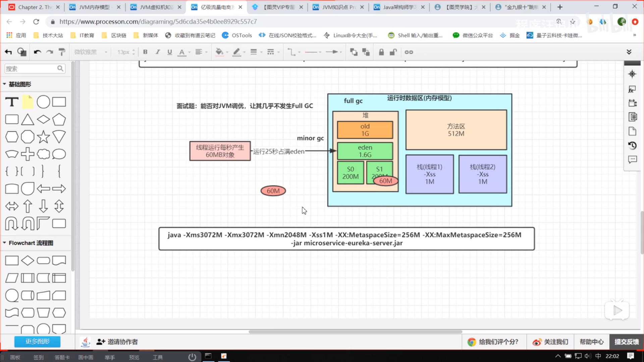Open the page settings document icon

tap(632, 131)
